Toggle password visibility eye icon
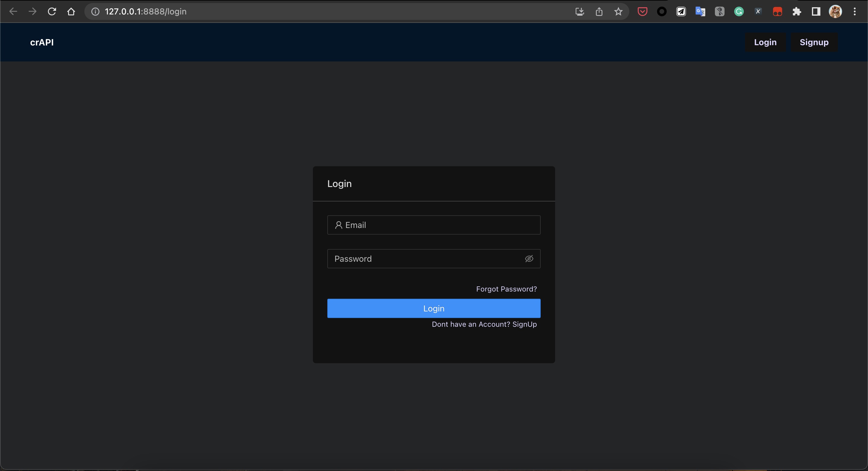868x471 pixels. [x=529, y=259]
